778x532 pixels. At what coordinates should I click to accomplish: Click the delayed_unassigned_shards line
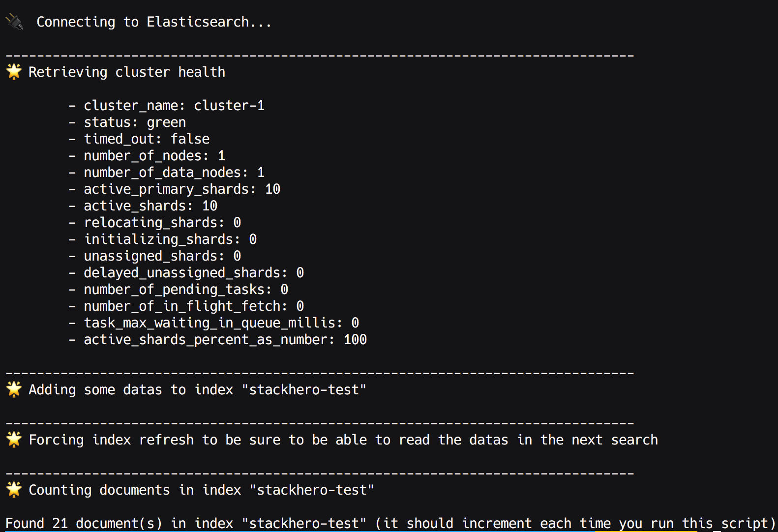coord(194,273)
